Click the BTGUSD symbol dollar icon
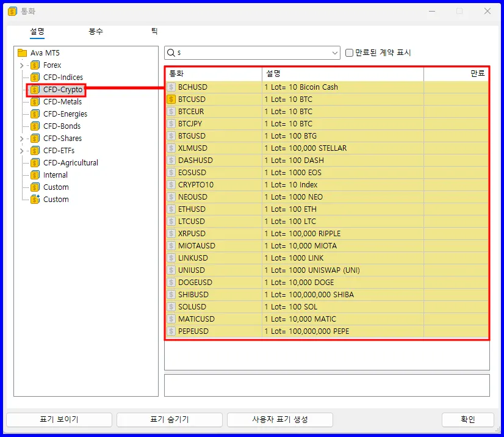 click(x=171, y=135)
